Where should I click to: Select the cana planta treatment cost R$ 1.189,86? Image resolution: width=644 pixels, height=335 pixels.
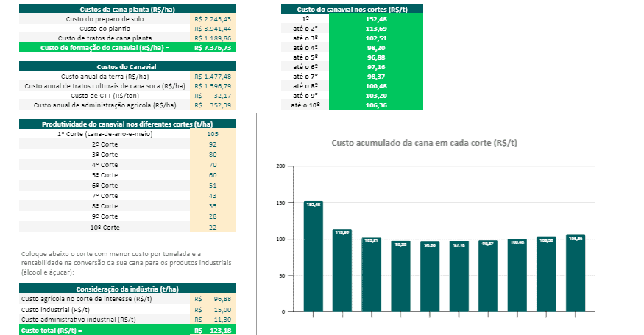click(x=212, y=38)
